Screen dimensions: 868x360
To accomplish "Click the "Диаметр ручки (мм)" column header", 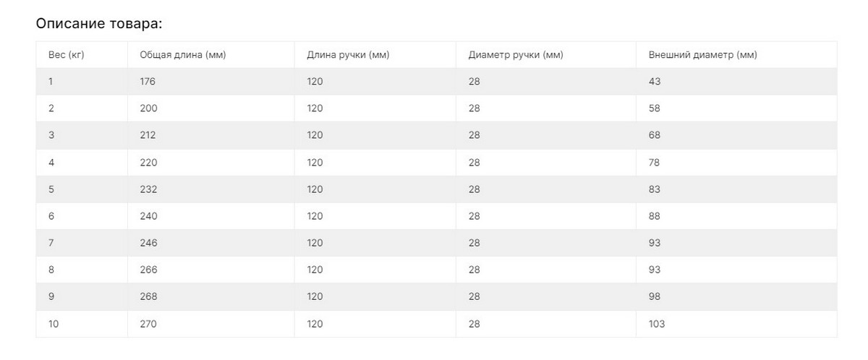I will click(x=516, y=55).
